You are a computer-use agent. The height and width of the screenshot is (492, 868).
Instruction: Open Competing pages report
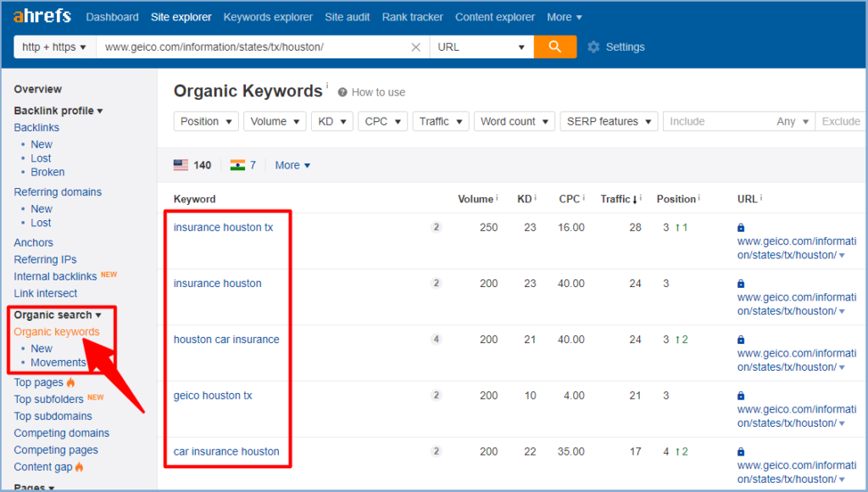click(56, 450)
